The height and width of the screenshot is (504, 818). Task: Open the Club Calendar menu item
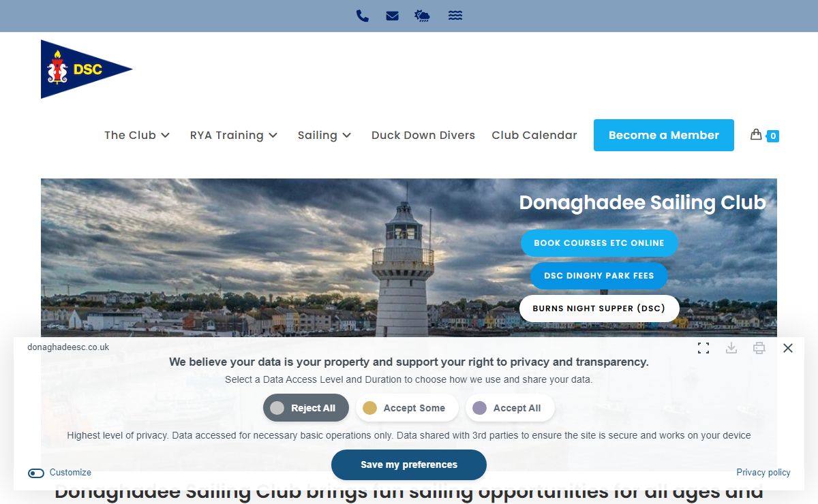tap(534, 135)
